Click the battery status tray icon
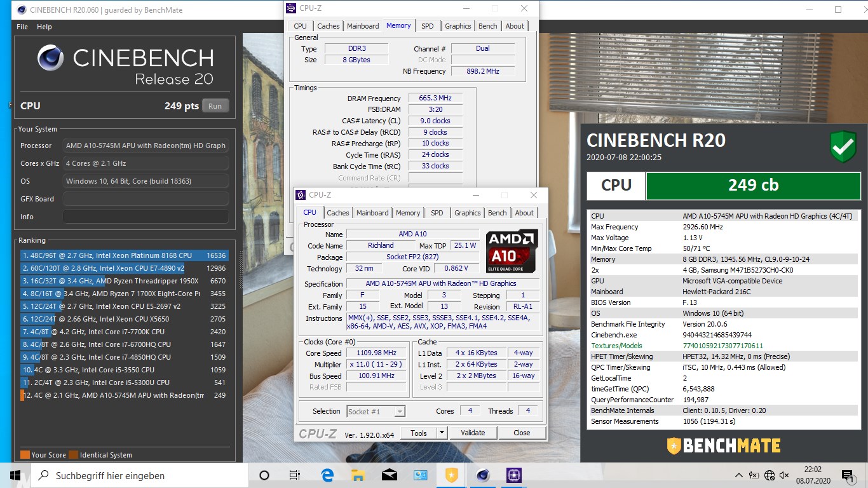The image size is (868, 488). click(754, 475)
